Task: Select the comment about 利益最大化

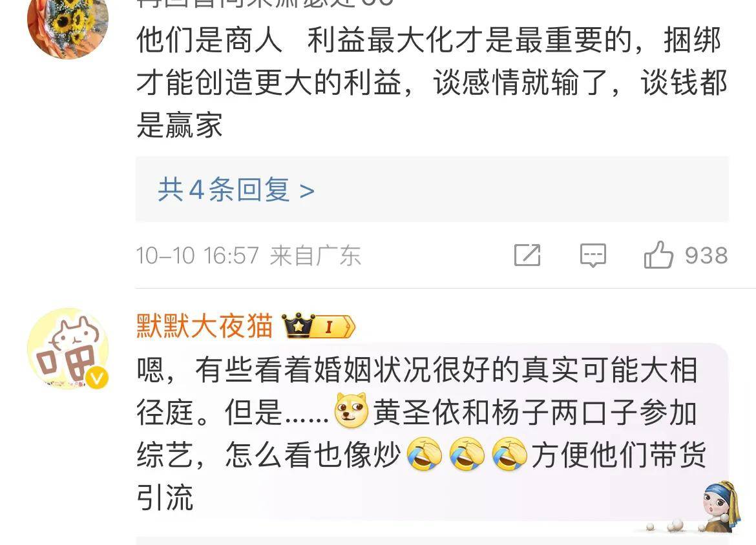Action: (432, 83)
